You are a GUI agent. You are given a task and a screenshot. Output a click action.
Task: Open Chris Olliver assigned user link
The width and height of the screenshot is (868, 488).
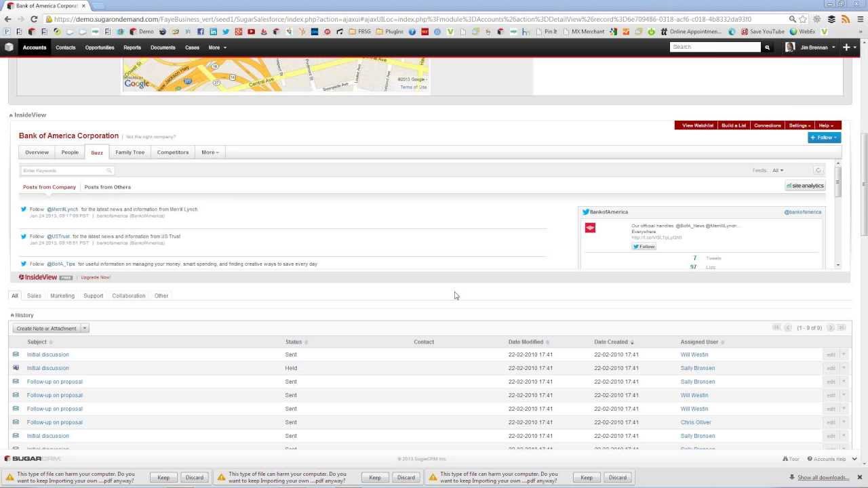(696, 422)
